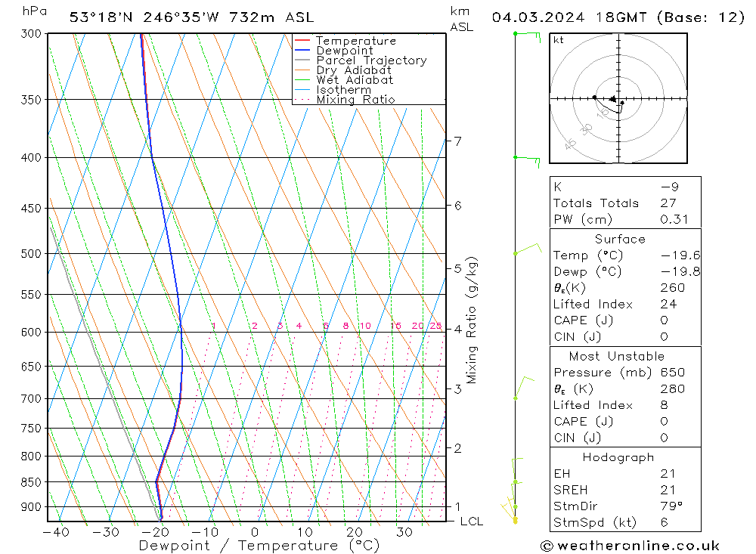Click the wind barb at the 400 hPa level
756x554 pixels.
pyautogui.click(x=527, y=162)
